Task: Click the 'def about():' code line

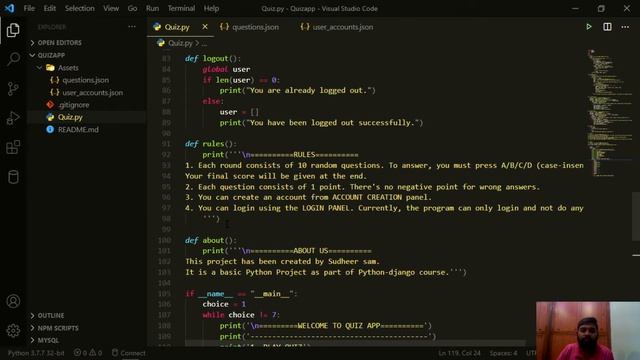Action: point(211,240)
